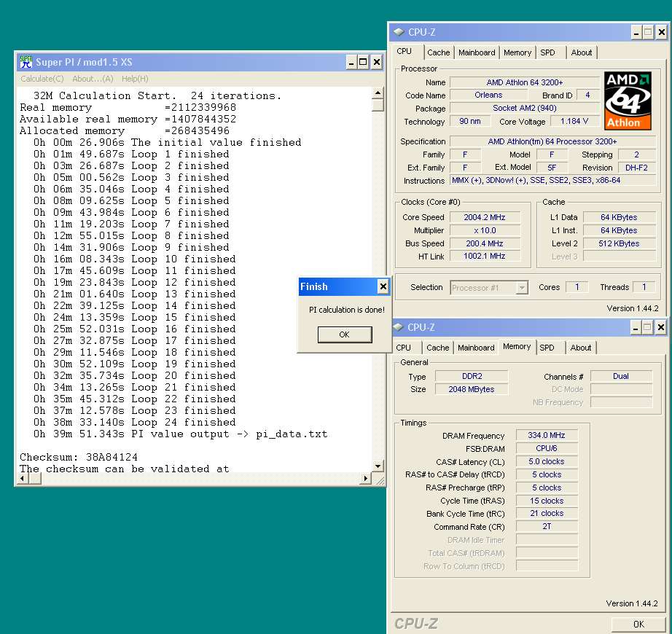Click the CPU-Z icon in the lower window title bar
Viewport: 672px width, 634px height.
coord(399,327)
